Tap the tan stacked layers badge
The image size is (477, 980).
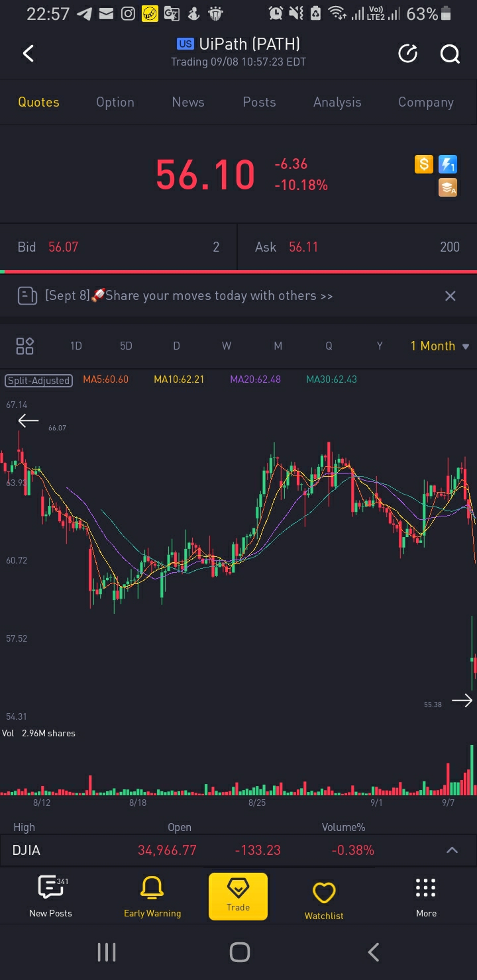point(448,188)
